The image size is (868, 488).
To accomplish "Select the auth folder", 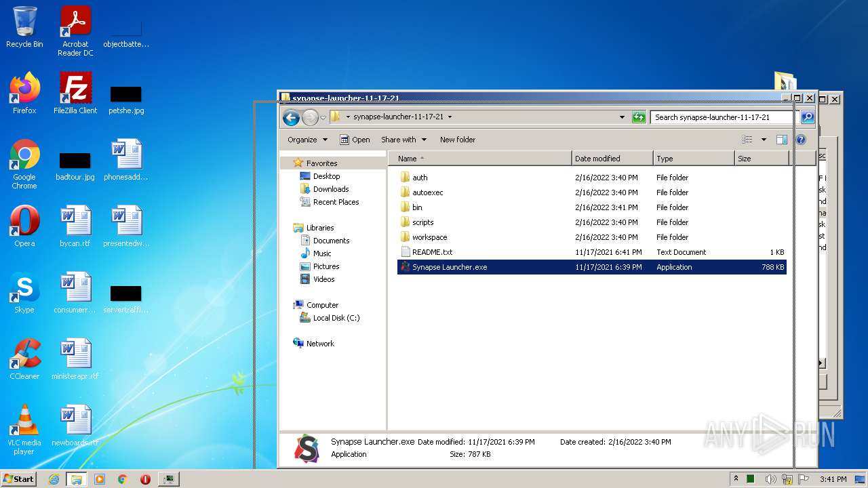I will click(x=420, y=178).
